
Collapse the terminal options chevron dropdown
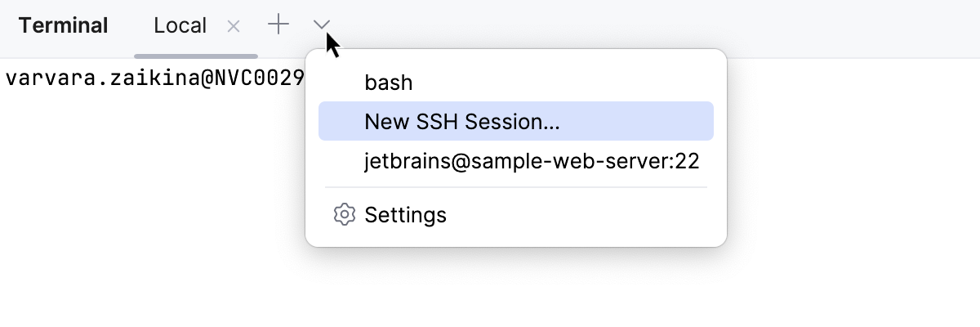click(x=322, y=25)
